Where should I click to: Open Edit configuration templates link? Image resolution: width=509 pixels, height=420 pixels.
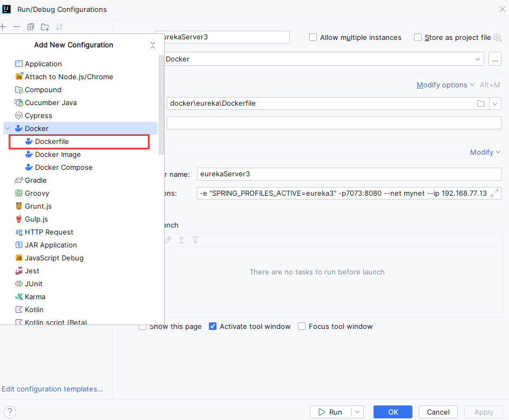tap(52, 389)
